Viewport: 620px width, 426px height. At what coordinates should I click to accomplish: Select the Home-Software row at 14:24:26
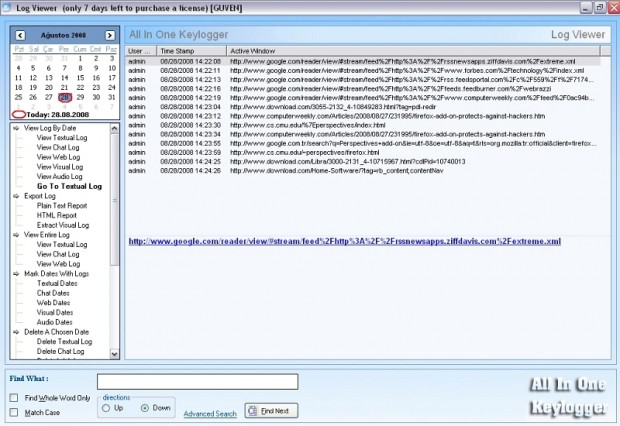coord(363,171)
